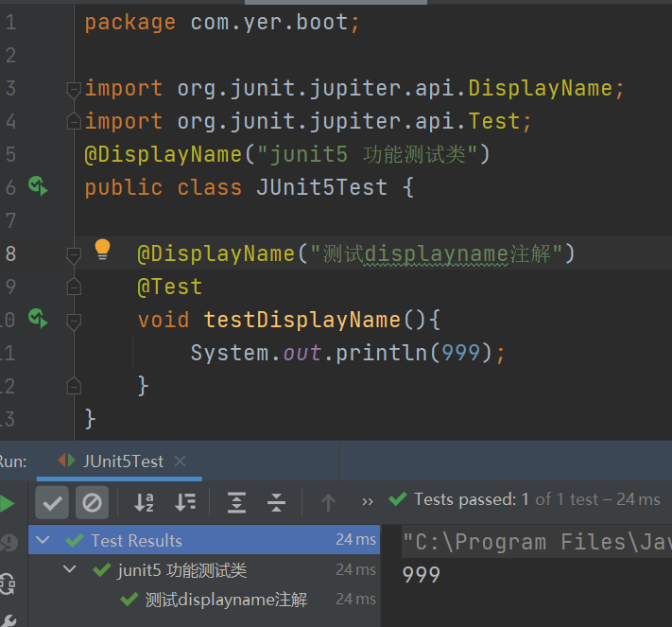The image size is (672, 627).
Task: Select 测试displayname注解 test result
Action: point(204,600)
